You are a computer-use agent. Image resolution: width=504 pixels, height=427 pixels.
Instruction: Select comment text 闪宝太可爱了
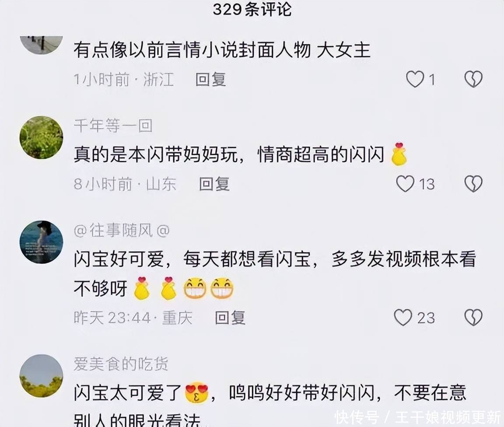pos(128,393)
